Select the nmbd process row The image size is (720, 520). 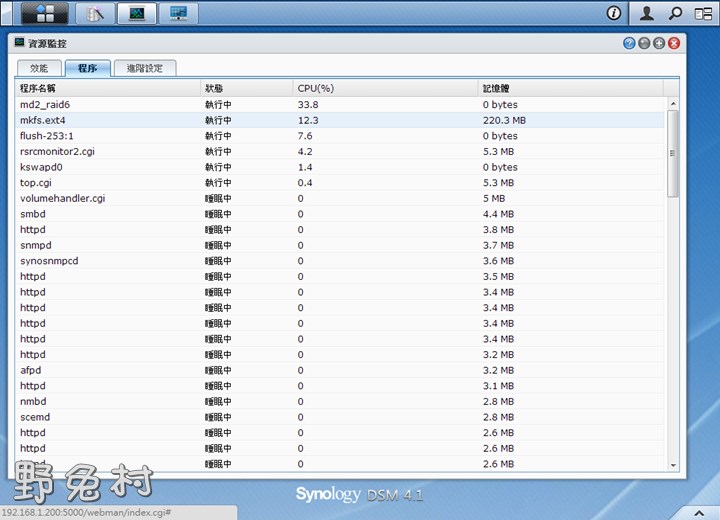[x=340, y=401]
